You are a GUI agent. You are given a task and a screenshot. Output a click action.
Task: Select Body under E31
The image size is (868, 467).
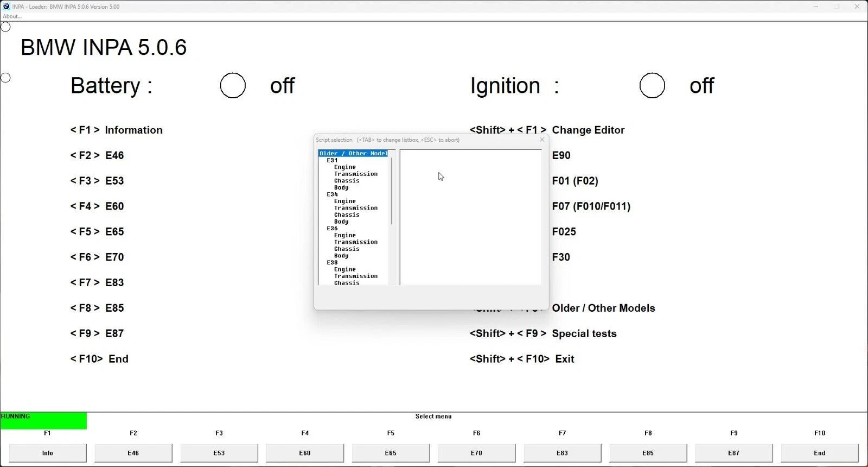pos(341,187)
